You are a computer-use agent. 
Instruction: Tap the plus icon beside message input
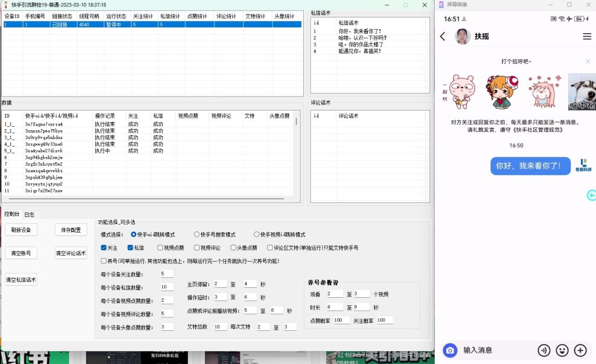[x=580, y=350]
